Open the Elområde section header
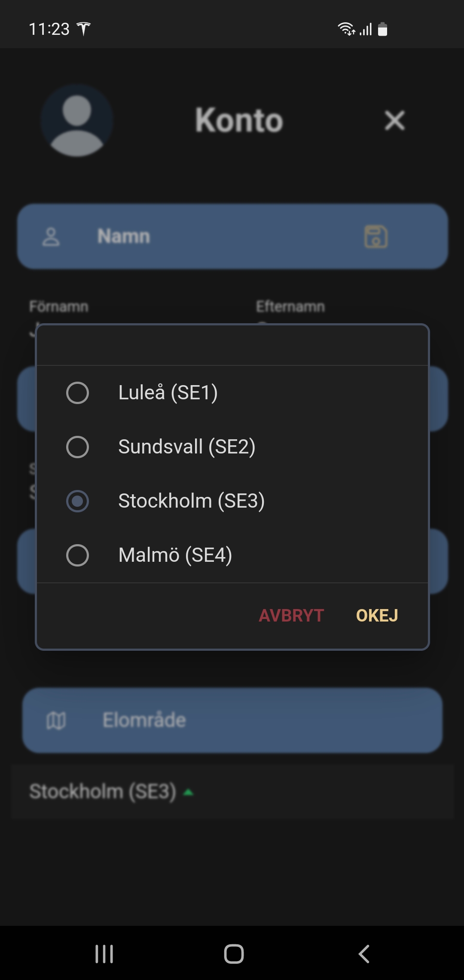Image resolution: width=464 pixels, height=980 pixels. (x=232, y=720)
